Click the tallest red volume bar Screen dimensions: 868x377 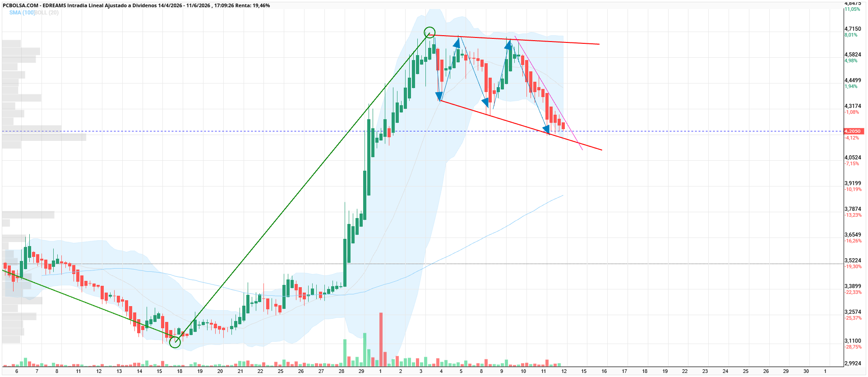coord(381,339)
